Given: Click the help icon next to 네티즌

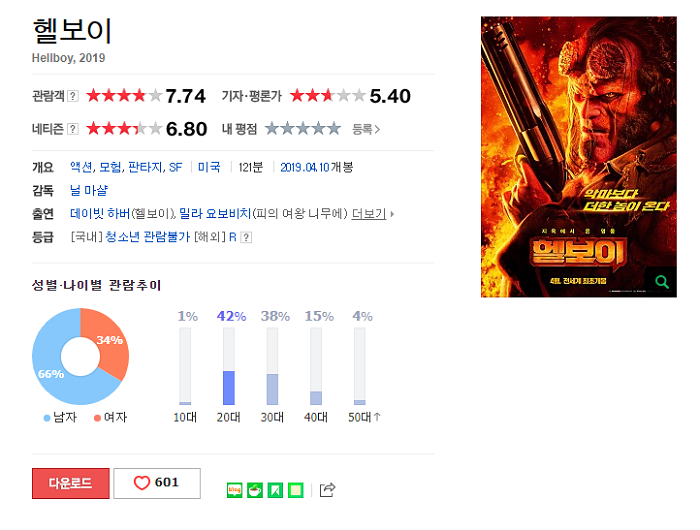Looking at the screenshot, I should click(x=73, y=129).
